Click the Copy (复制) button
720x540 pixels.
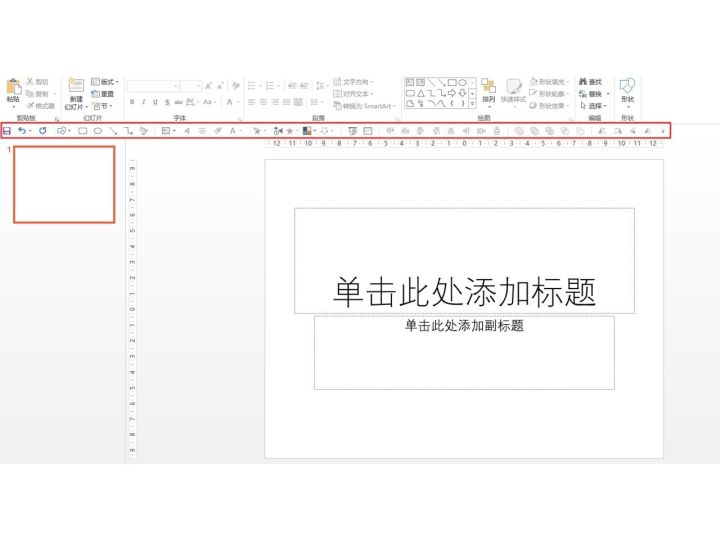click(37, 94)
